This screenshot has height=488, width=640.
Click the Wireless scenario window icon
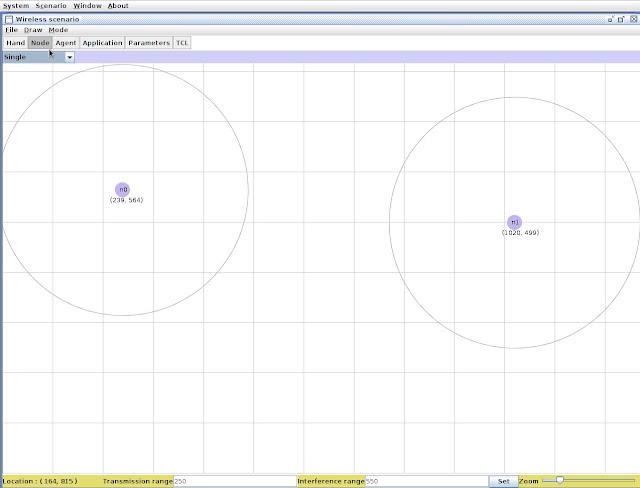coord(9,19)
